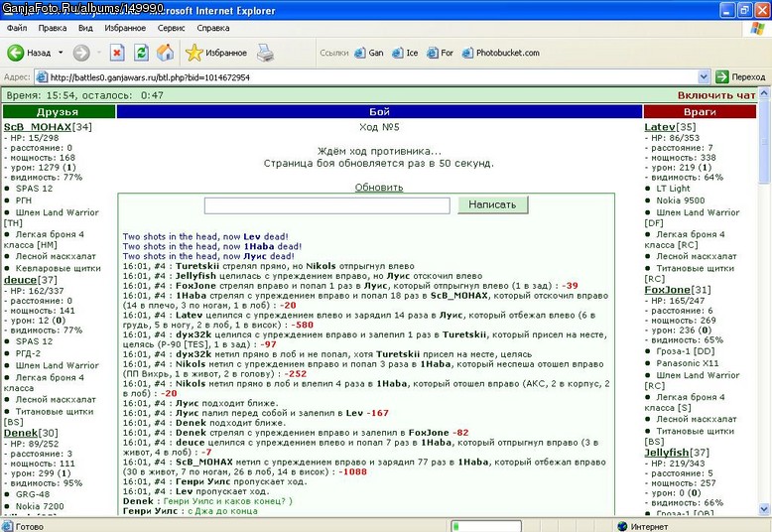This screenshot has width=772, height=532.
Task: Click the Forward arrow icon
Action: pyautogui.click(x=81, y=53)
